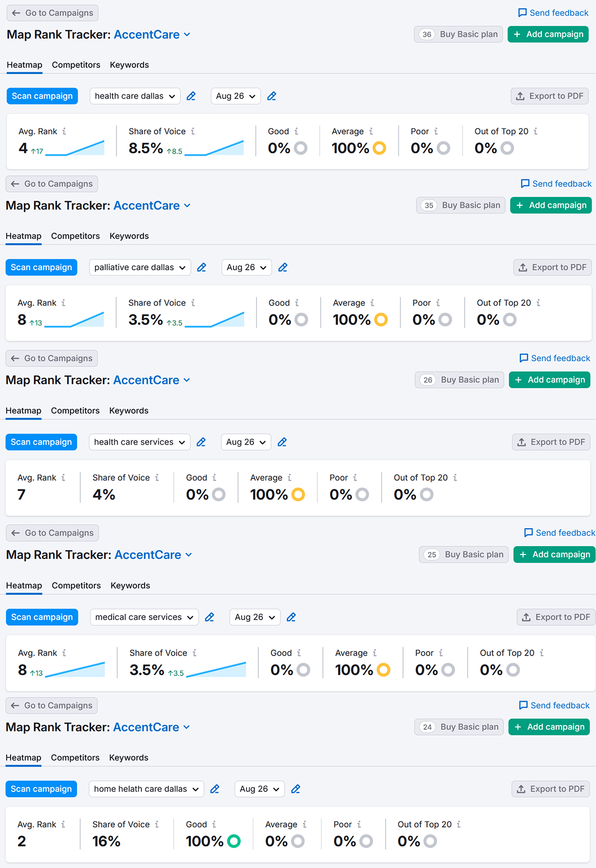Click edit pencil beside "health care dallas" dropdown
Image resolution: width=596 pixels, height=868 pixels.
pos(191,96)
